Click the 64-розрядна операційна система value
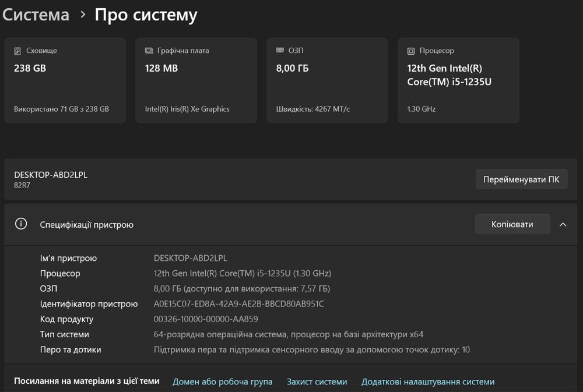 tap(289, 334)
